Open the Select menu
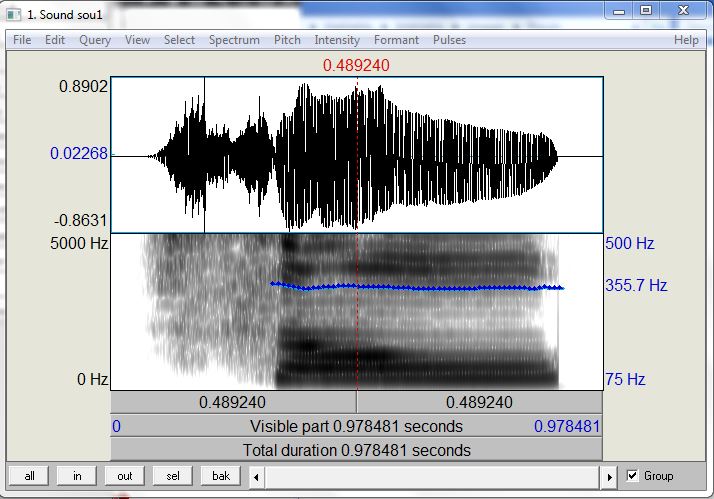Image resolution: width=714 pixels, height=499 pixels. coord(179,40)
